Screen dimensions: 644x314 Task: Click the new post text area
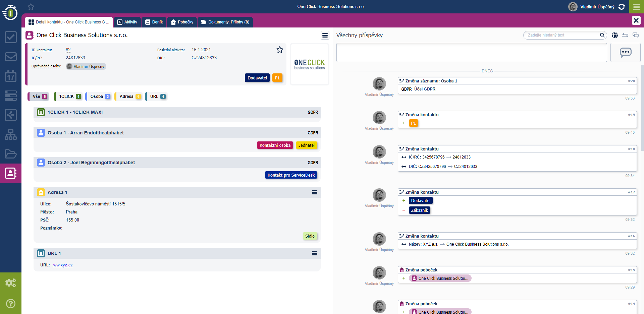click(472, 52)
